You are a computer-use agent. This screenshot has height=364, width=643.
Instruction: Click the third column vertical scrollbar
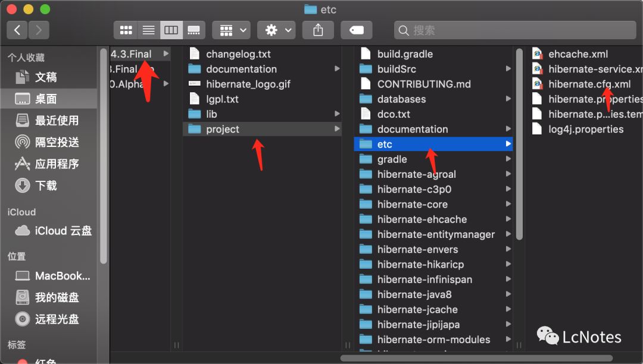tap(519, 144)
